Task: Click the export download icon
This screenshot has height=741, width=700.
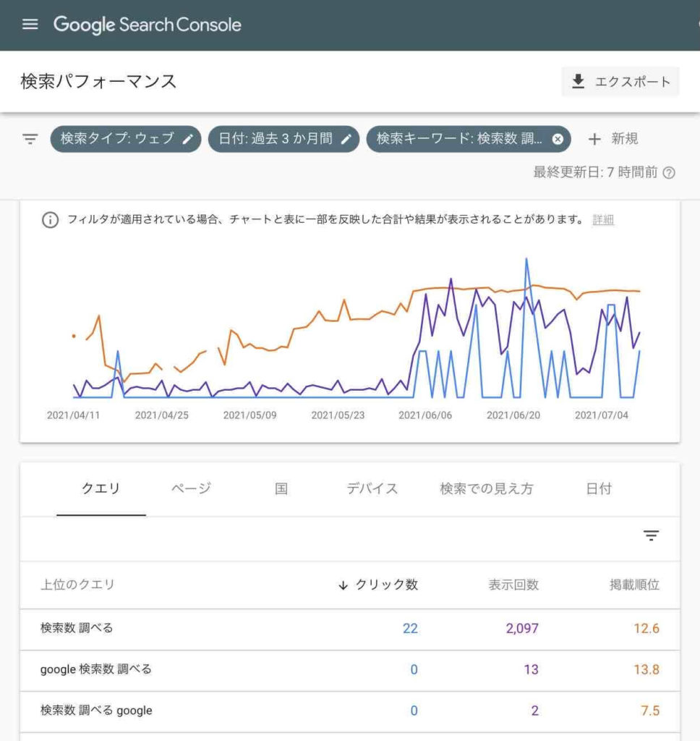Action: (577, 82)
